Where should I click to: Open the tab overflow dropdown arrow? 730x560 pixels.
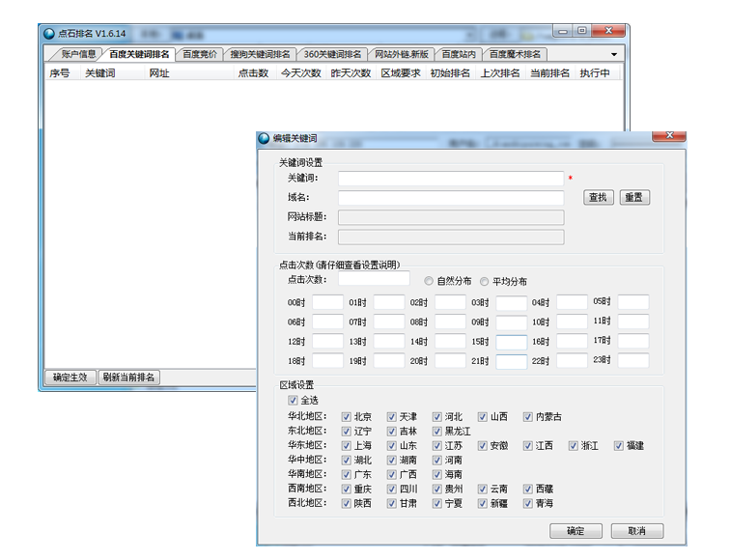coord(614,54)
